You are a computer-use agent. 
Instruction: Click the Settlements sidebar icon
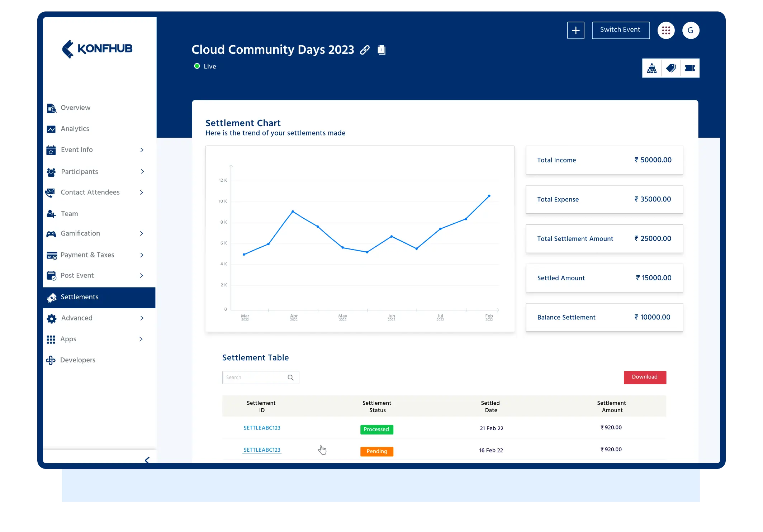tap(52, 297)
